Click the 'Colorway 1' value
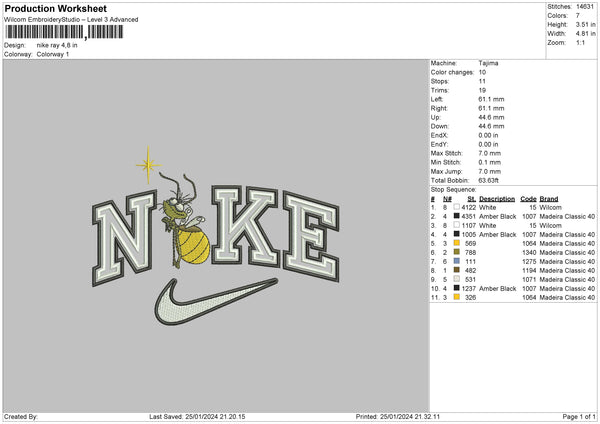600x424 pixels. 53,54
